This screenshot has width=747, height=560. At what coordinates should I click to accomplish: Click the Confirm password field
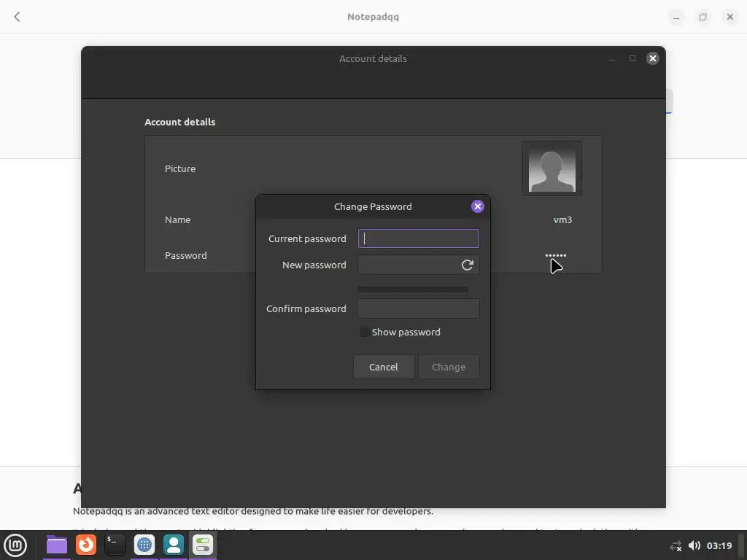tap(418, 308)
